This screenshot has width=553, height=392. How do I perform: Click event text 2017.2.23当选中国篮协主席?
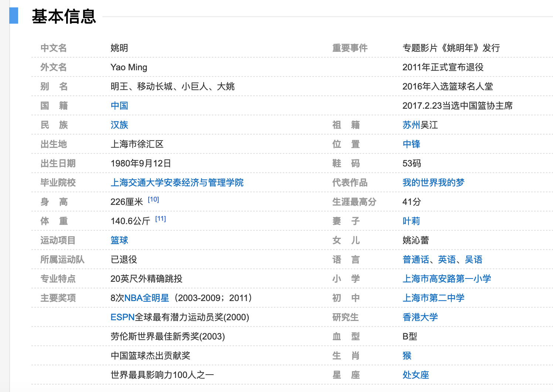coord(458,106)
